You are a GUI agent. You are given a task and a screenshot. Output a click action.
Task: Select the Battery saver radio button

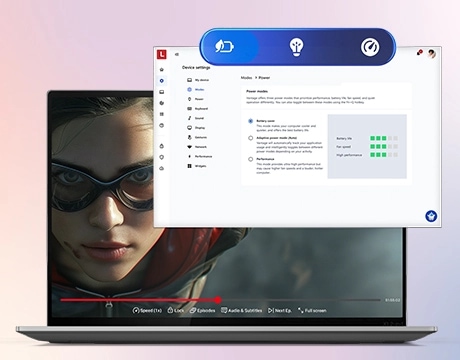point(250,121)
